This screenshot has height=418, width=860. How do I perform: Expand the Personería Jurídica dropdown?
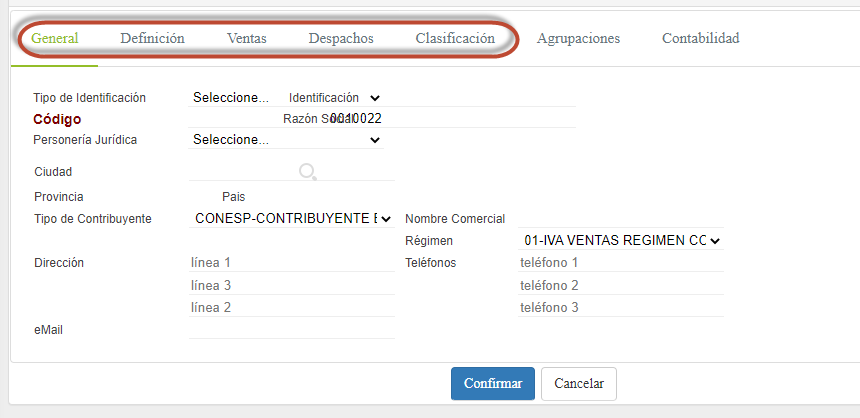click(286, 140)
